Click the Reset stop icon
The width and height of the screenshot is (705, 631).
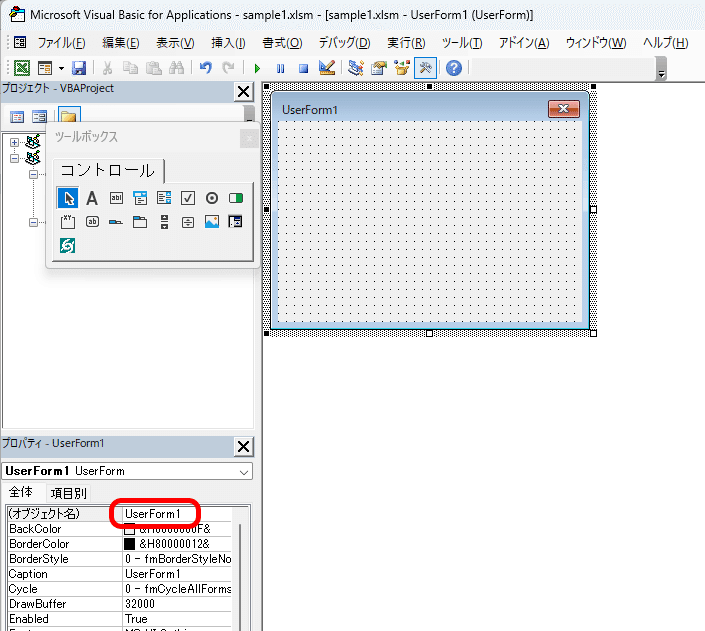pyautogui.click(x=303, y=68)
